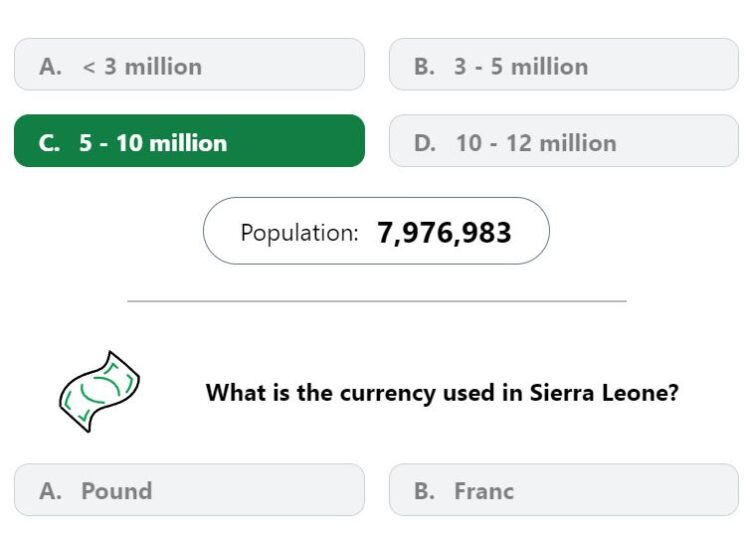Click the "B." letter beside "3 - 5 million"
The image size is (750, 536).
pyautogui.click(x=424, y=66)
